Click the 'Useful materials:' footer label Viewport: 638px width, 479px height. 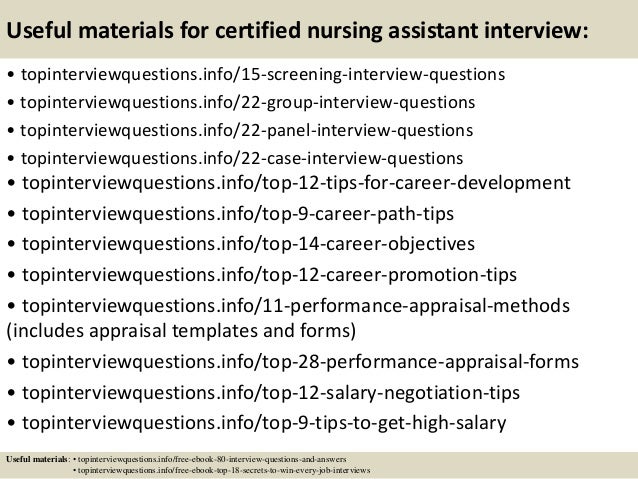[38, 459]
